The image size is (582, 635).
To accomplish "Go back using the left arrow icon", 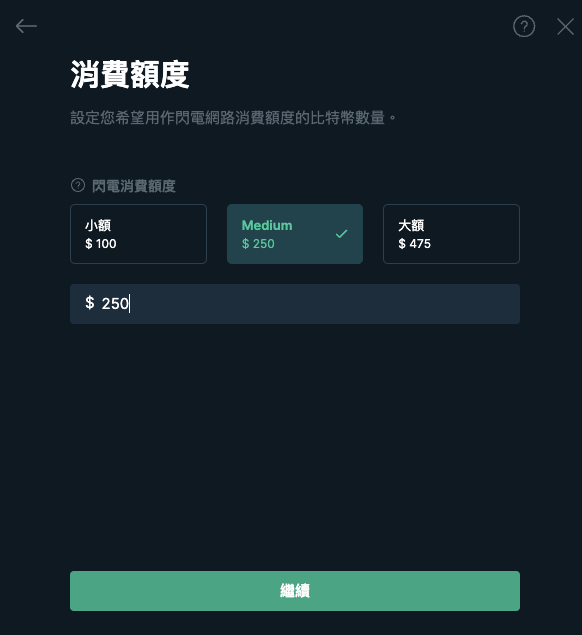I will 26,26.
